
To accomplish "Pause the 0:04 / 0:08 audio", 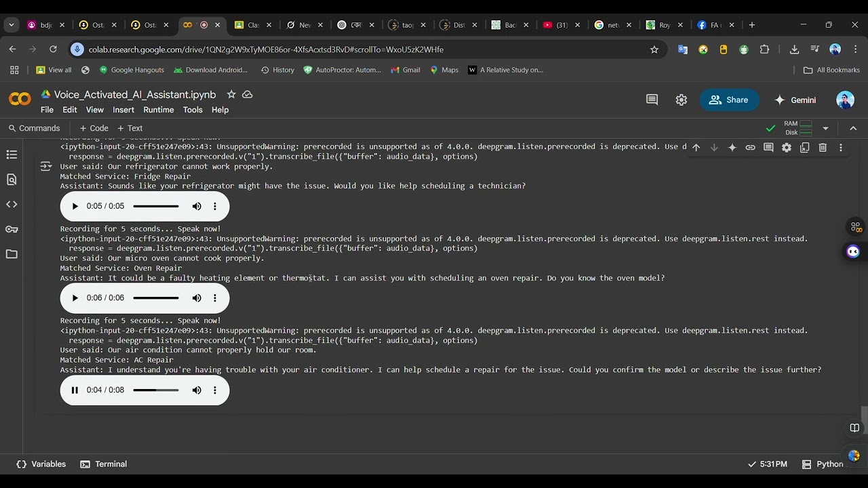I will tap(75, 390).
